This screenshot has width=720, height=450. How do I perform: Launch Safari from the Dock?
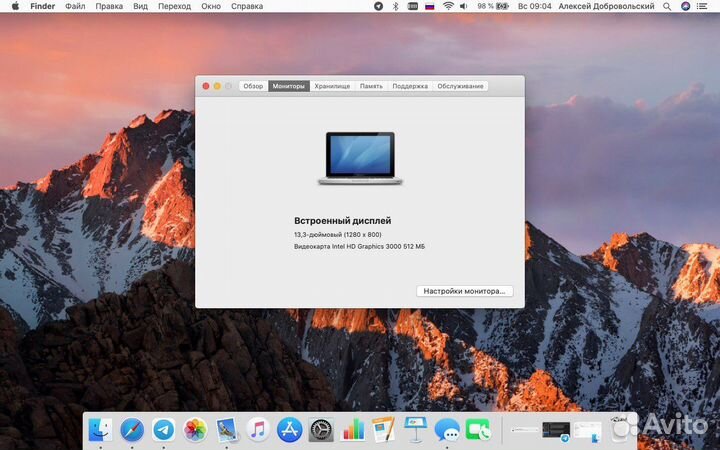point(132,430)
